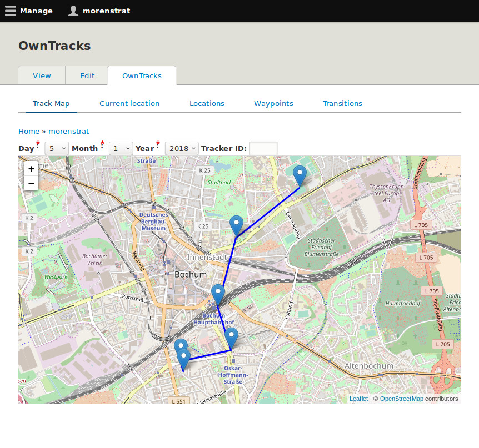Viewport: 479px width, 448px height.
Task: Follow the morenstrat breadcrumb link
Action: pyautogui.click(x=69, y=132)
